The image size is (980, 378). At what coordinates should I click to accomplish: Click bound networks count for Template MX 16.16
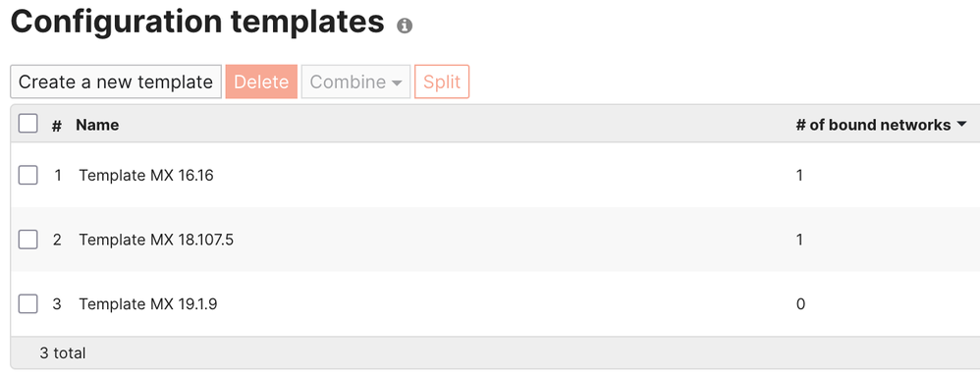[799, 176]
